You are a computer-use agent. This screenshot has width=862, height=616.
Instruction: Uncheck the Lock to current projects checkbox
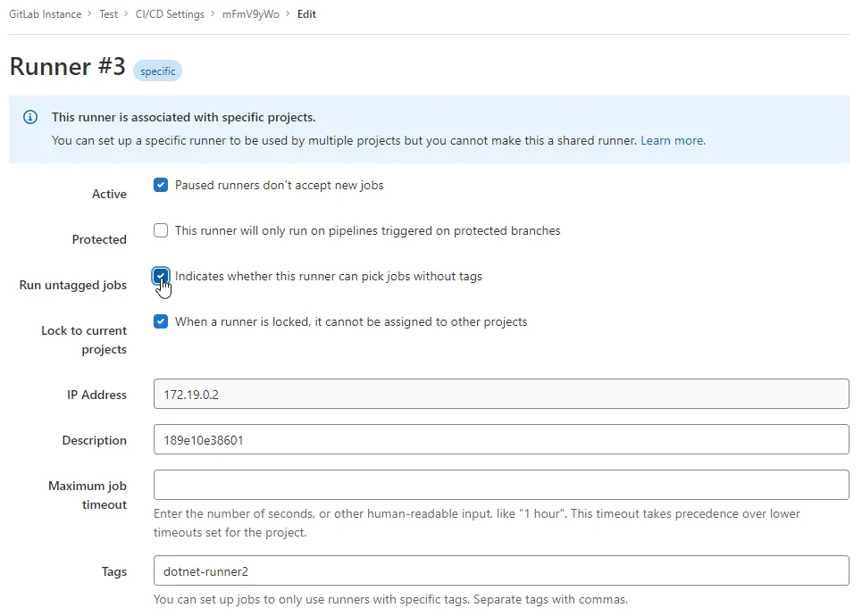[x=161, y=321]
